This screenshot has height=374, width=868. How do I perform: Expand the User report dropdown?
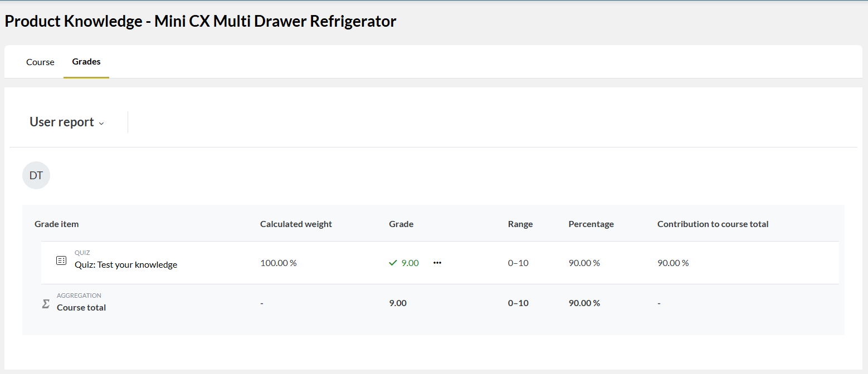pyautogui.click(x=67, y=122)
